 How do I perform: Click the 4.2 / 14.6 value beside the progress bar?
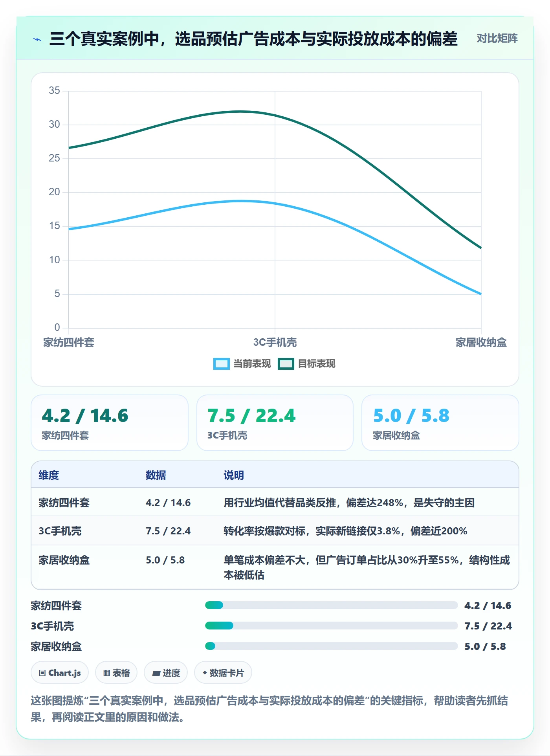(488, 606)
